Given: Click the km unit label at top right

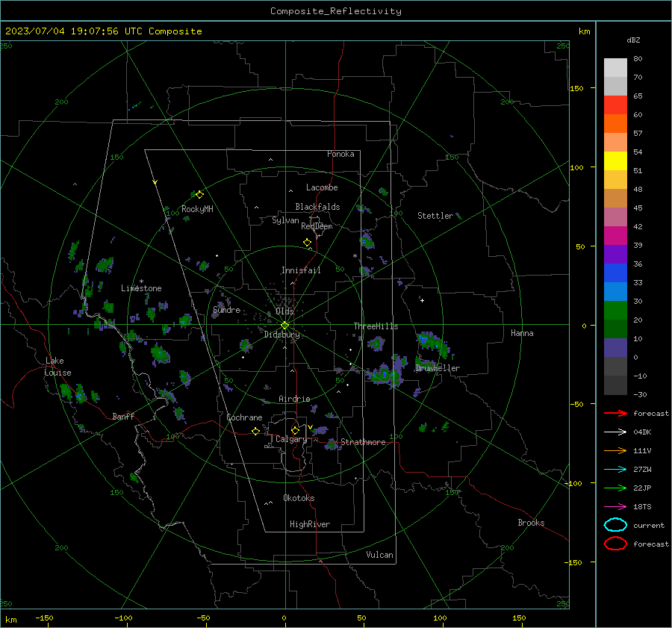Looking at the screenshot, I should pos(584,31).
